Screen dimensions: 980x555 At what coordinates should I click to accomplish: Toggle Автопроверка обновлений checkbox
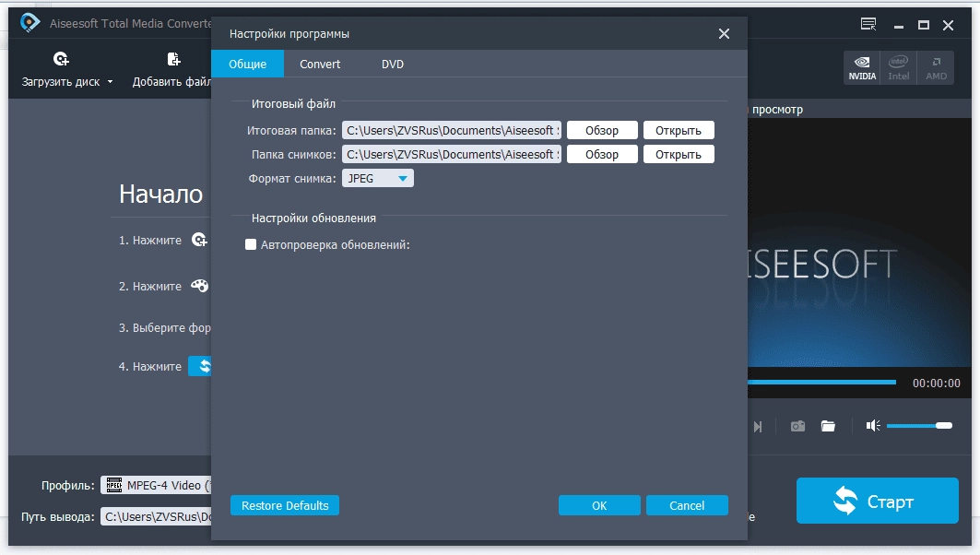tap(251, 244)
